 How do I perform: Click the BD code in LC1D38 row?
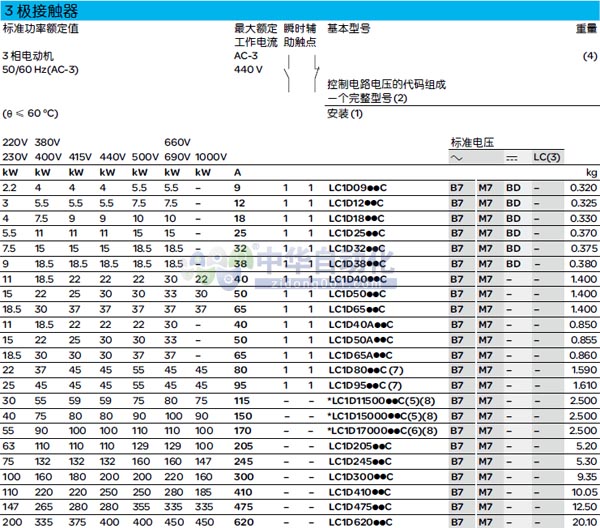pyautogui.click(x=513, y=264)
